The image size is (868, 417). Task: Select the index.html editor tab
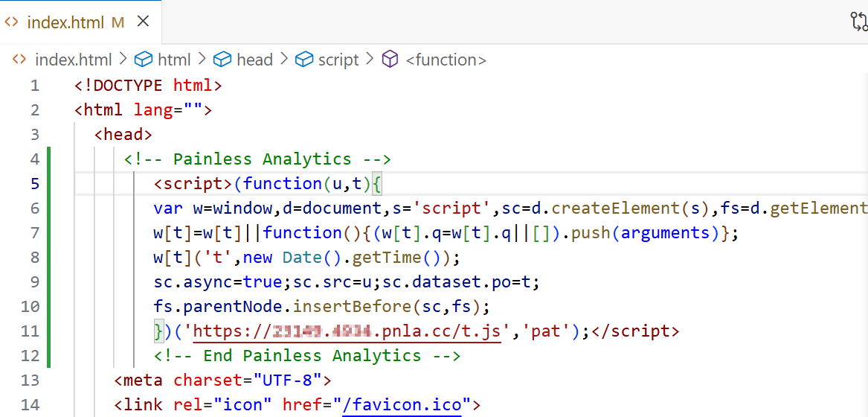click(x=81, y=22)
